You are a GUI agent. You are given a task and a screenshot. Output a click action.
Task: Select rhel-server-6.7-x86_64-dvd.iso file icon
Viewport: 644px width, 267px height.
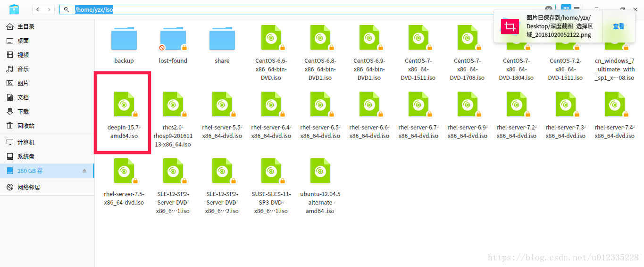[x=418, y=104]
